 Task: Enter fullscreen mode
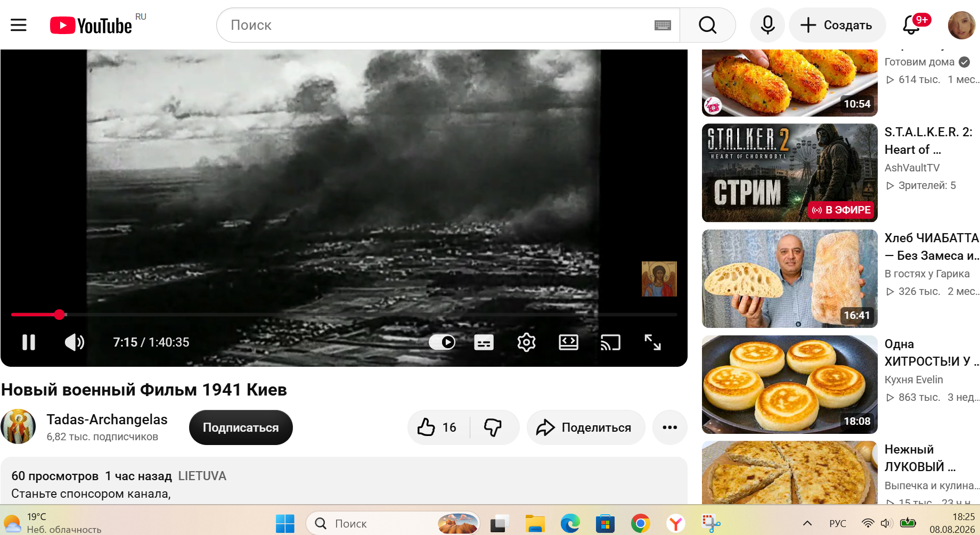click(x=652, y=342)
